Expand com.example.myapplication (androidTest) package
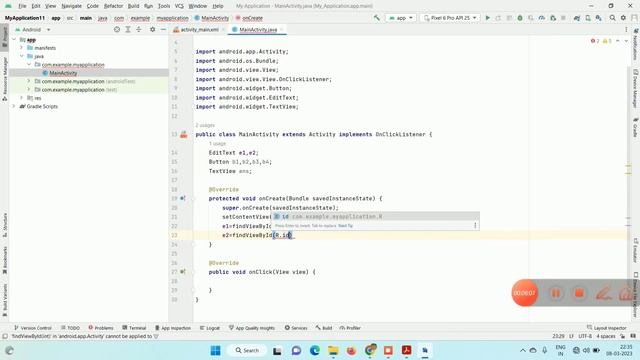The width and height of the screenshot is (640, 360). 29,81
